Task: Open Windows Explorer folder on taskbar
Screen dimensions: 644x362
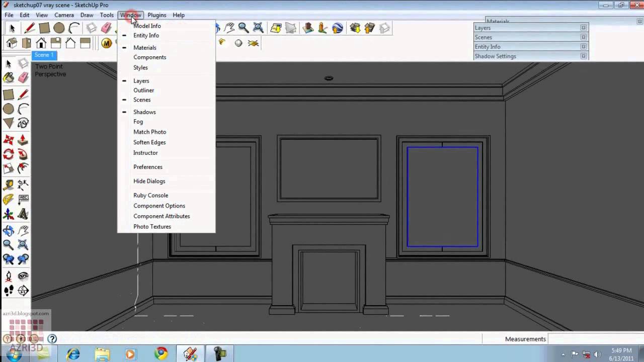Action: click(102, 354)
